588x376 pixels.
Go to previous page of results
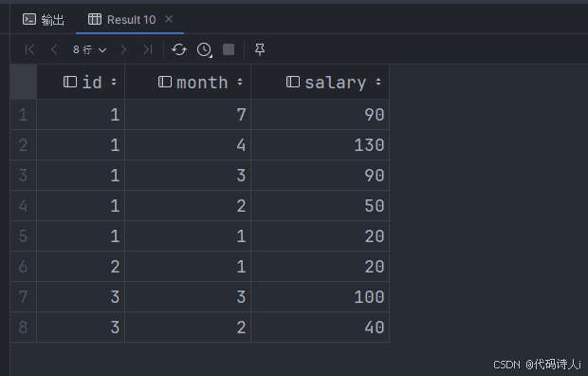click(54, 49)
